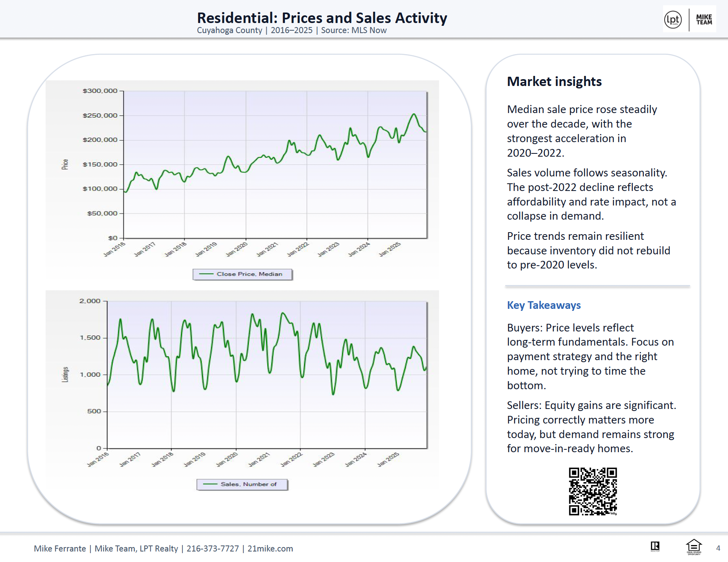
Task: Click the page number 4 in footer
Action: tap(718, 548)
